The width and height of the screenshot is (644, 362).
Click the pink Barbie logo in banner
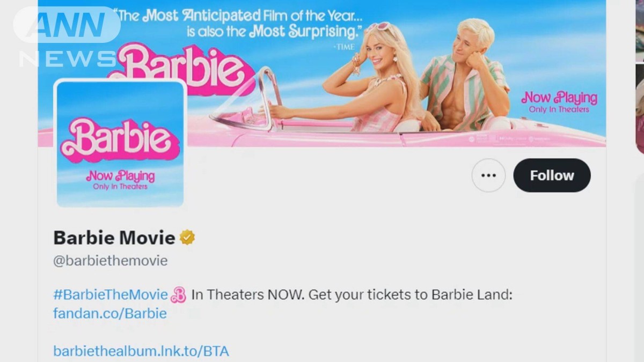click(182, 68)
